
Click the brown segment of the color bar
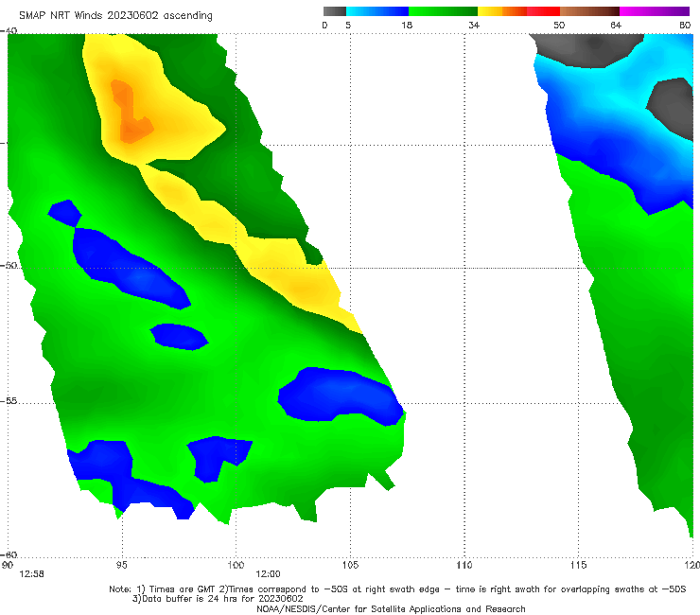tap(589, 11)
